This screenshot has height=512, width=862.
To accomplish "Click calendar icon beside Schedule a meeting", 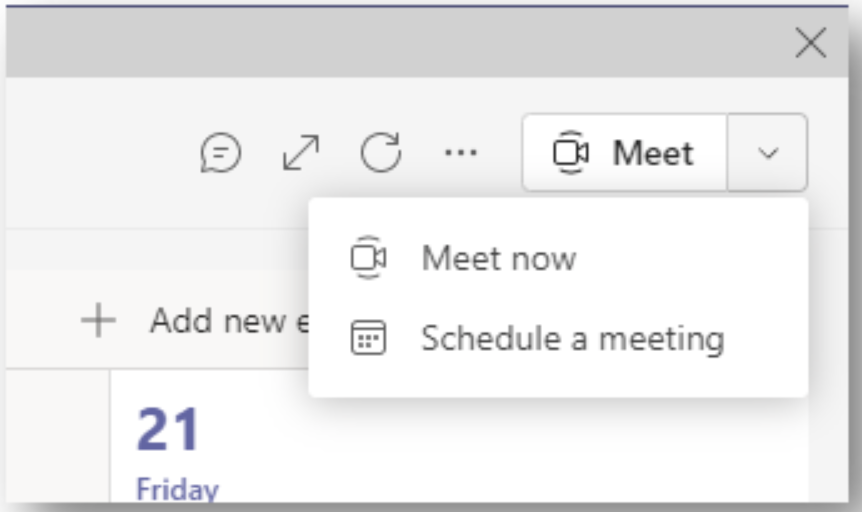I will tap(368, 338).
